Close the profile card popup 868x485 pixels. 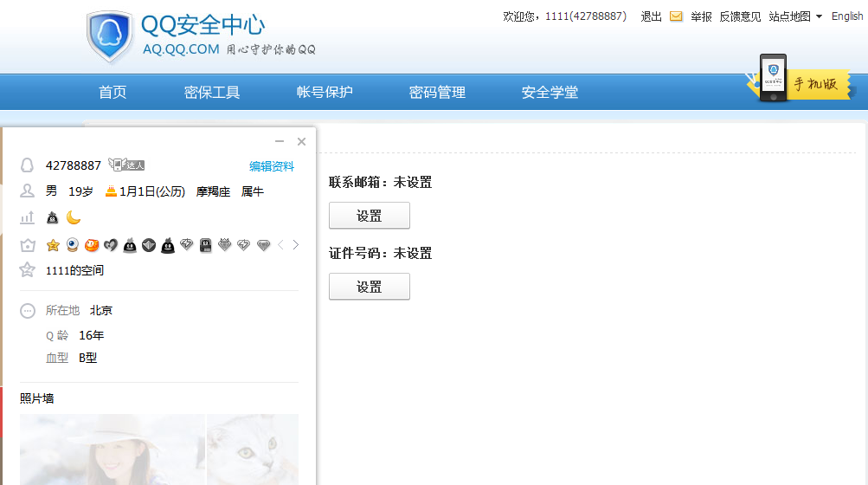click(x=301, y=141)
